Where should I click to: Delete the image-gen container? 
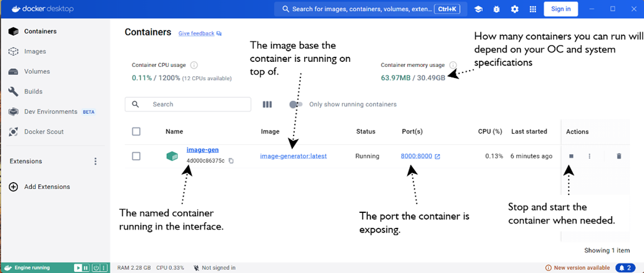(619, 156)
